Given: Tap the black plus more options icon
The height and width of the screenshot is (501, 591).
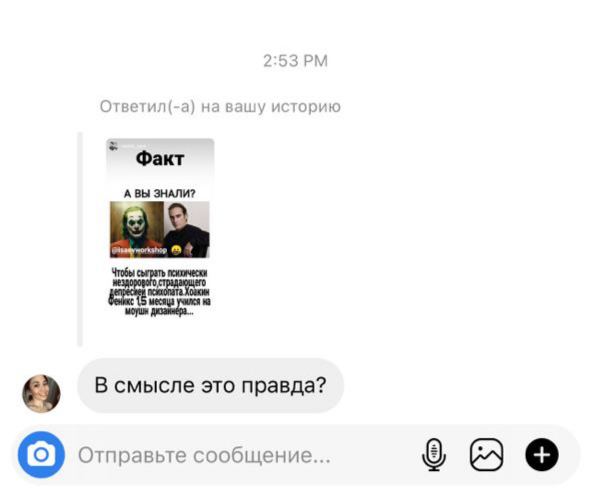Looking at the screenshot, I should [x=542, y=455].
